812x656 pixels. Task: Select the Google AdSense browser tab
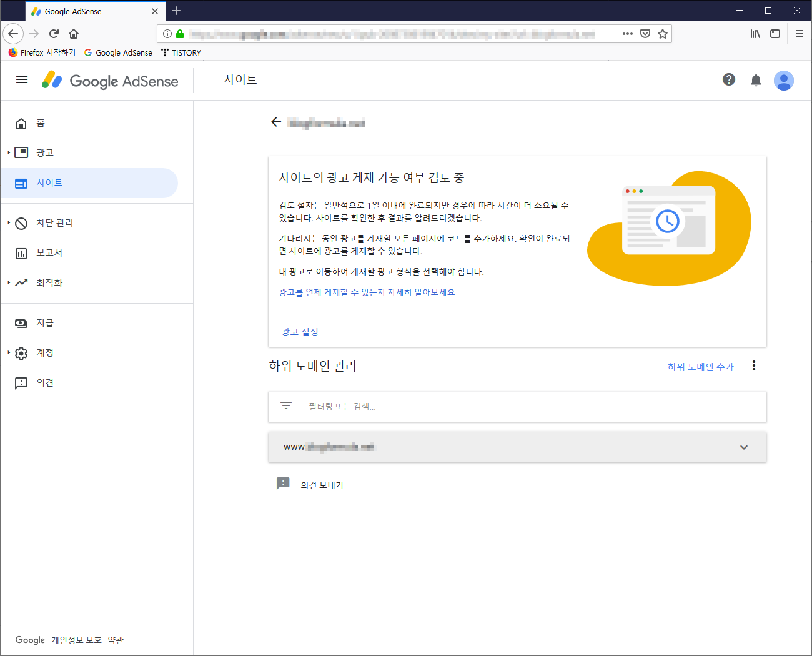[95, 11]
